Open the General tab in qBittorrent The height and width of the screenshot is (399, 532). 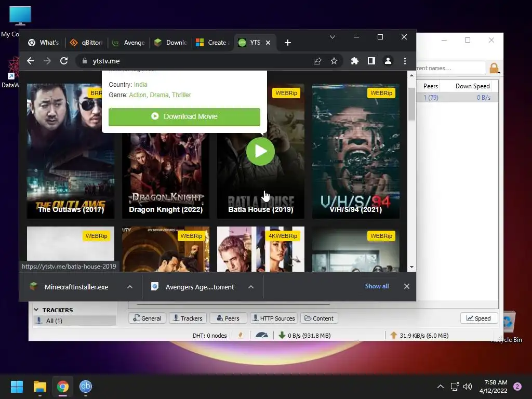pos(147,318)
